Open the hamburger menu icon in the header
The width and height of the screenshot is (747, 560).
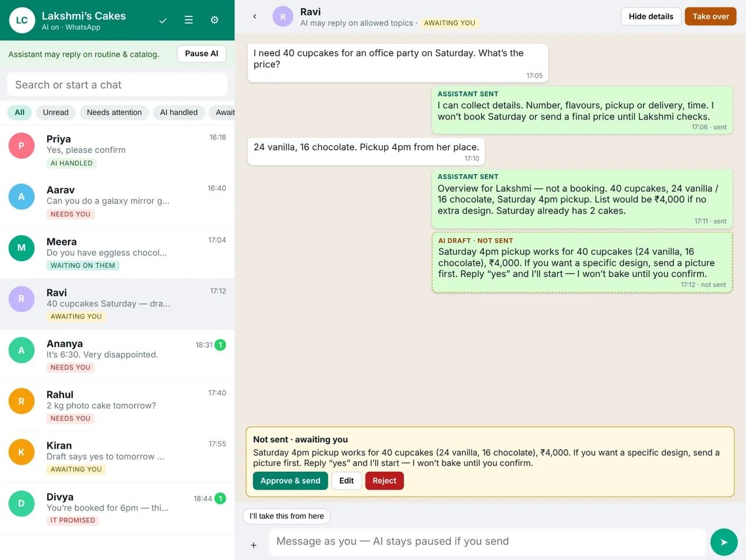click(x=189, y=20)
